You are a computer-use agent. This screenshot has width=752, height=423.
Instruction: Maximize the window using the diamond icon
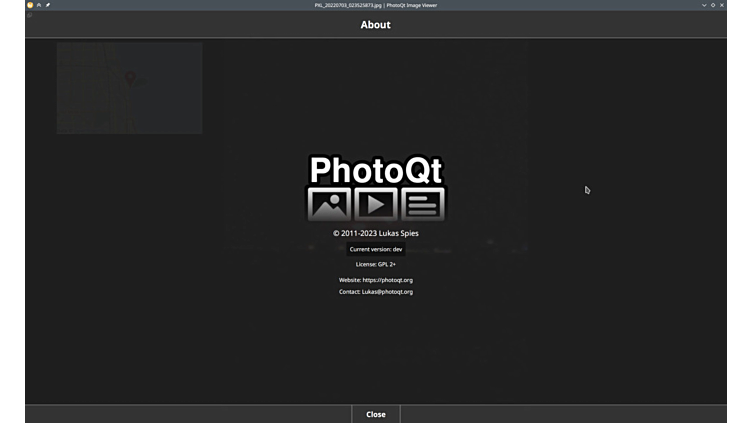click(x=713, y=5)
